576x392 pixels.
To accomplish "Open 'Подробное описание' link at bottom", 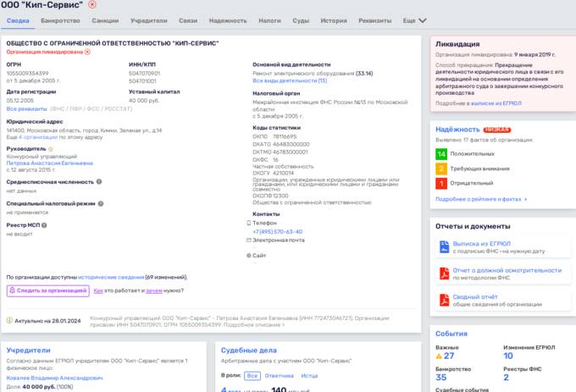I will [x=253, y=325].
